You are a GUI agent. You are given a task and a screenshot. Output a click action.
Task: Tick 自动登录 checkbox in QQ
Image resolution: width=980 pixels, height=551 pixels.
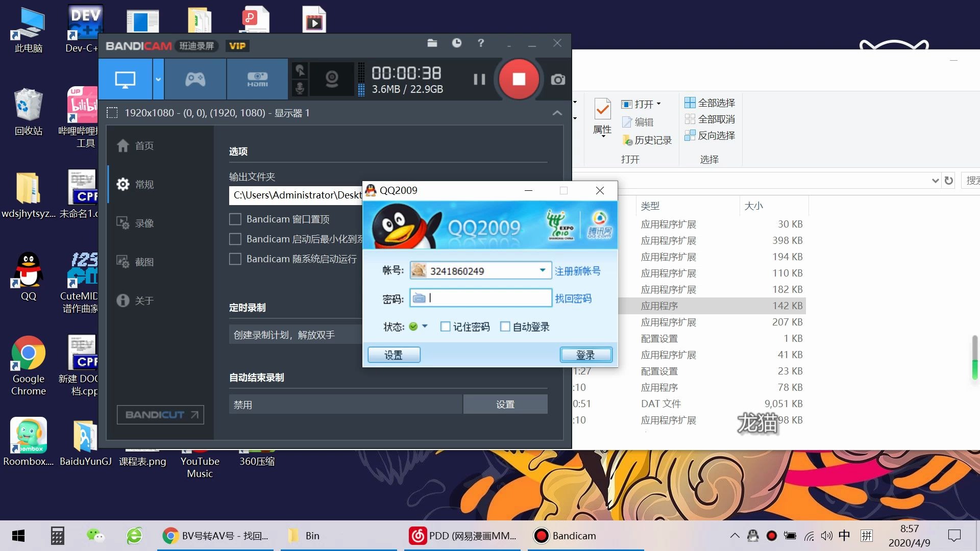click(x=505, y=327)
